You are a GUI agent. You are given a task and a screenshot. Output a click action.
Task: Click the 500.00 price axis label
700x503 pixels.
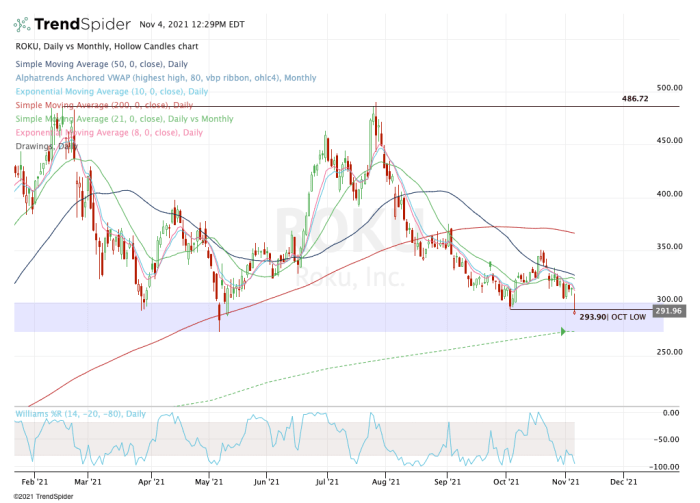(670, 88)
